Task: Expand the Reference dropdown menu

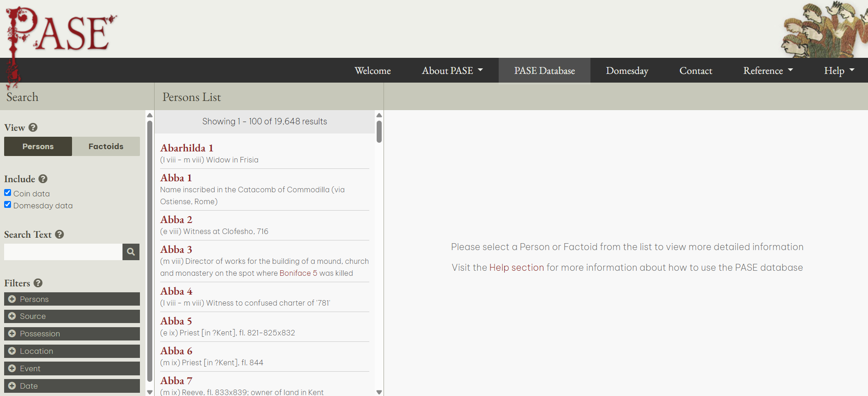Action: click(x=768, y=71)
